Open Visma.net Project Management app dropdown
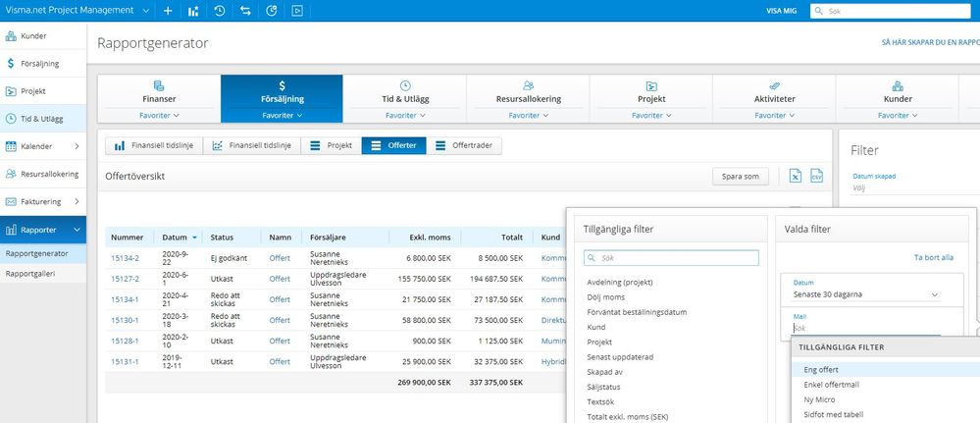980x423 pixels. pyautogui.click(x=146, y=11)
